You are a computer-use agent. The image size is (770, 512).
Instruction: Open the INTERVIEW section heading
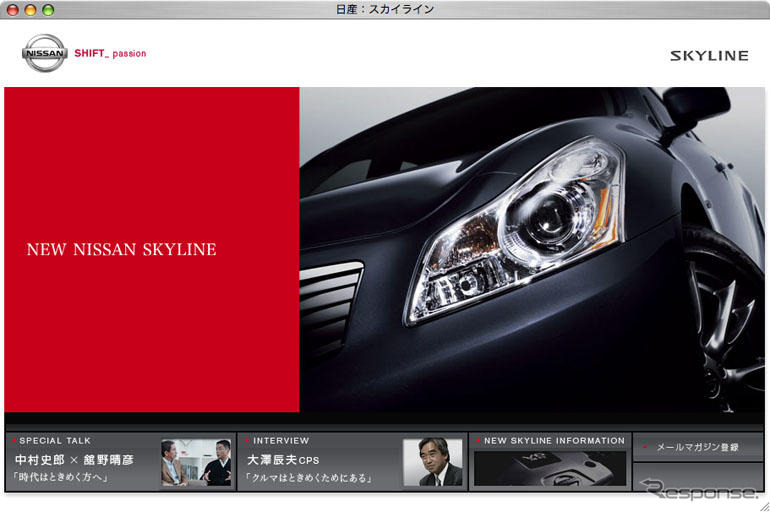pyautogui.click(x=281, y=441)
